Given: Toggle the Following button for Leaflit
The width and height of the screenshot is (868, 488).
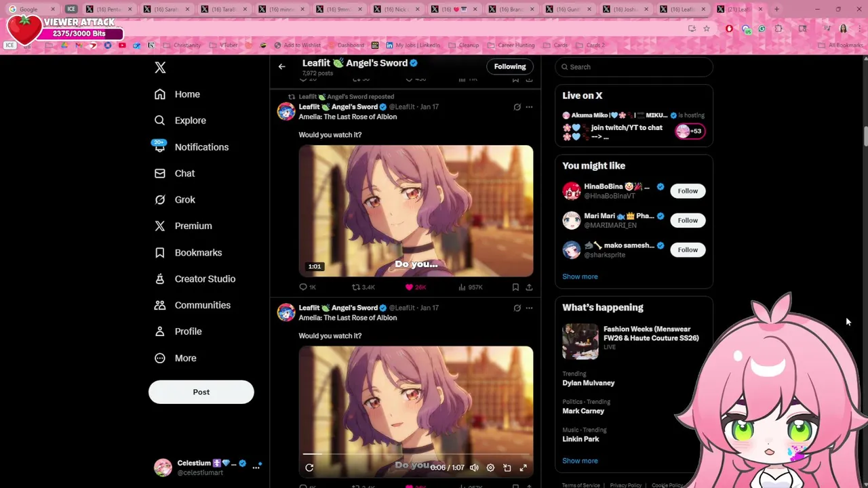Looking at the screenshot, I should click(x=510, y=66).
